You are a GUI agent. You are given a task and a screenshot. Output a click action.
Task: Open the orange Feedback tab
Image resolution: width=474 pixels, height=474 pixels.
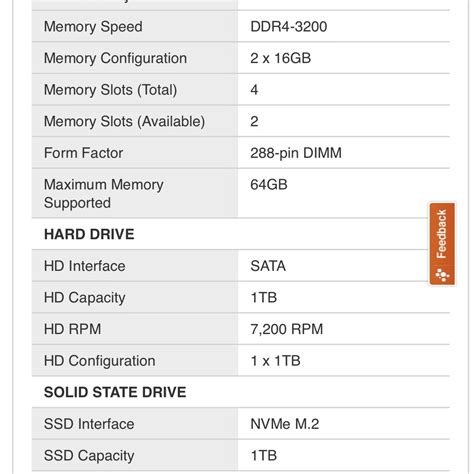442,244
